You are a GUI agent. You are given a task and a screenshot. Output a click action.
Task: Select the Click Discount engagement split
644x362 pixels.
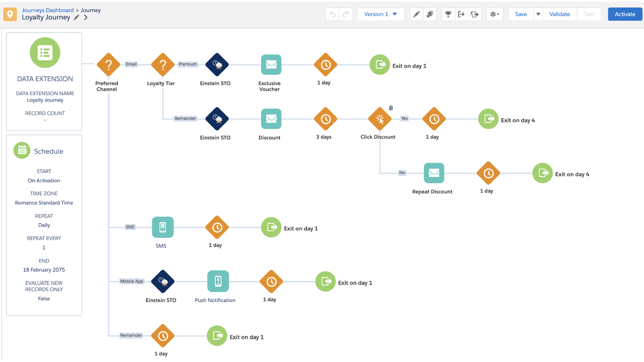click(x=380, y=119)
